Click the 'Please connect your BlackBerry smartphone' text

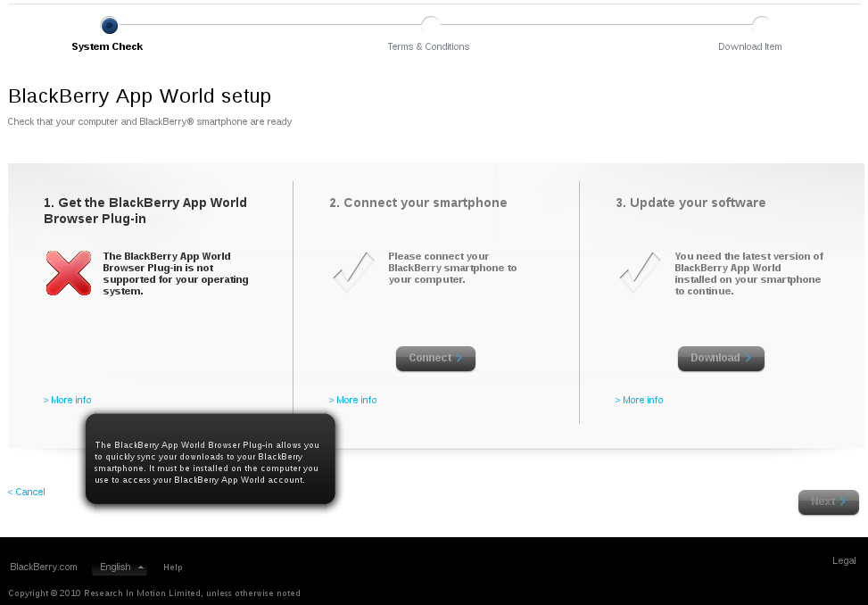(452, 268)
